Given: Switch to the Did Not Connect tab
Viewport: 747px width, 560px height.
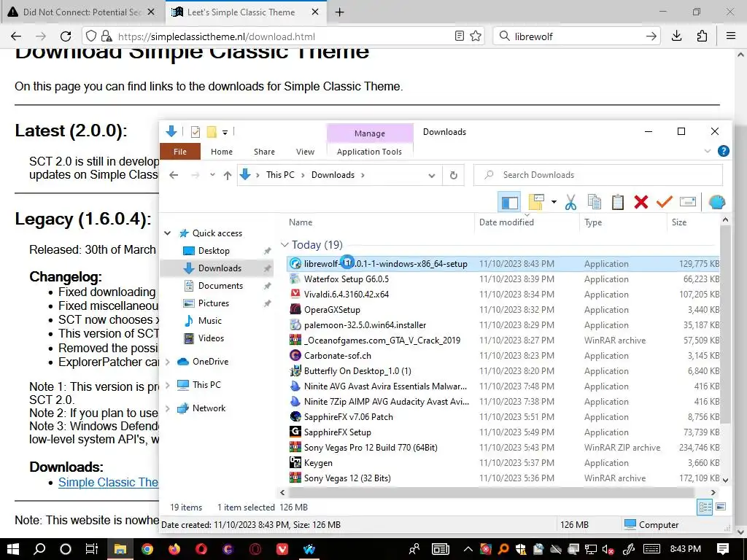Looking at the screenshot, I should [x=82, y=12].
